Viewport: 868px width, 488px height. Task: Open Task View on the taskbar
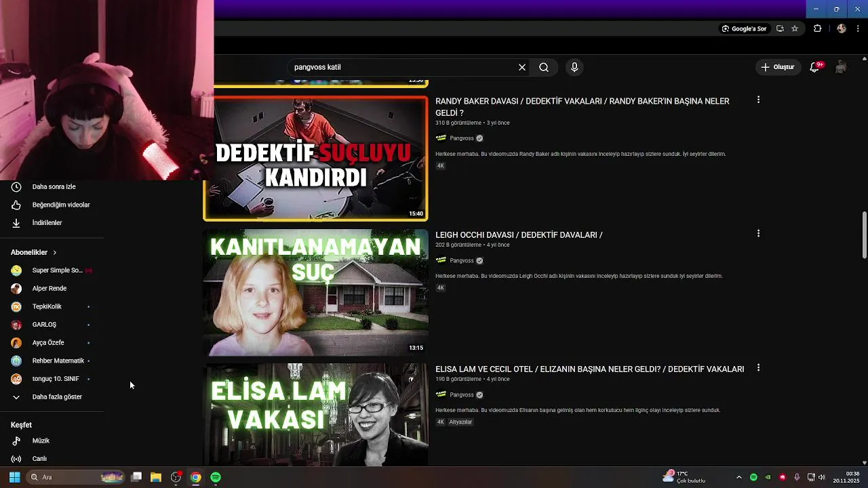click(136, 477)
